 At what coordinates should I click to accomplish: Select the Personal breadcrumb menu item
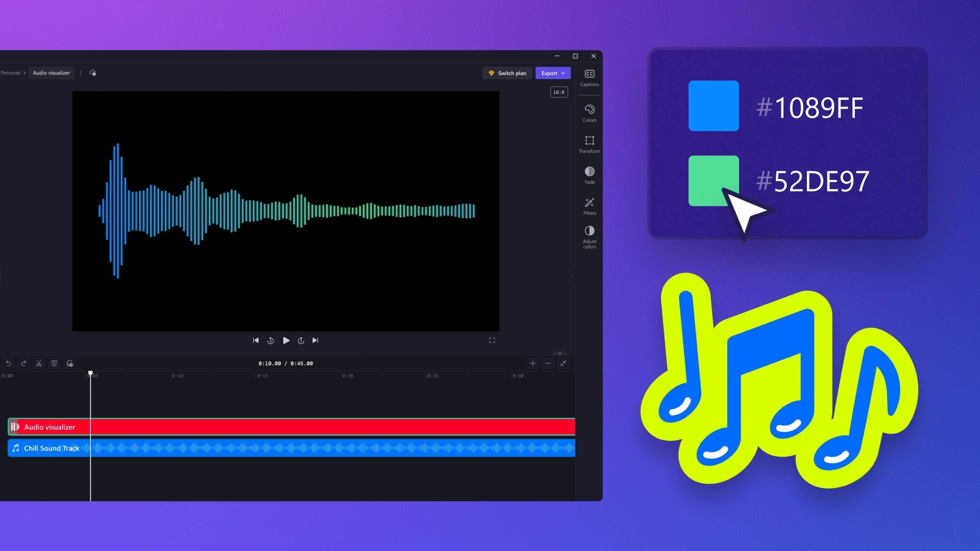click(10, 72)
